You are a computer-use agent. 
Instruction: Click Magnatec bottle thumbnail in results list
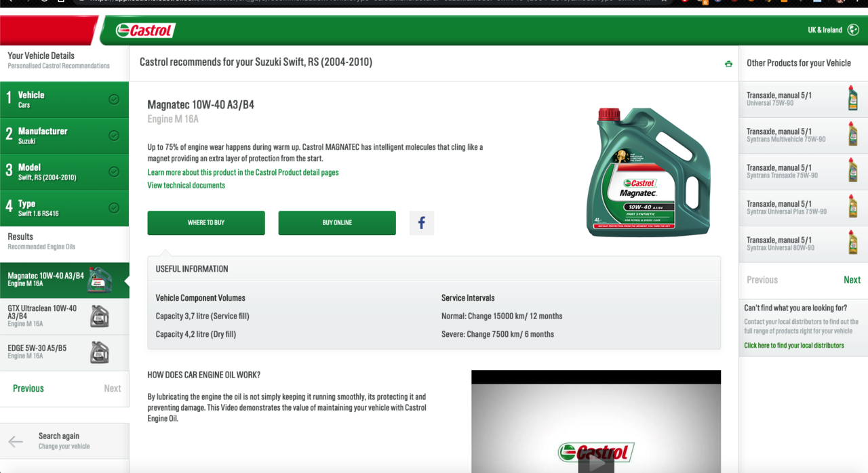(100, 280)
